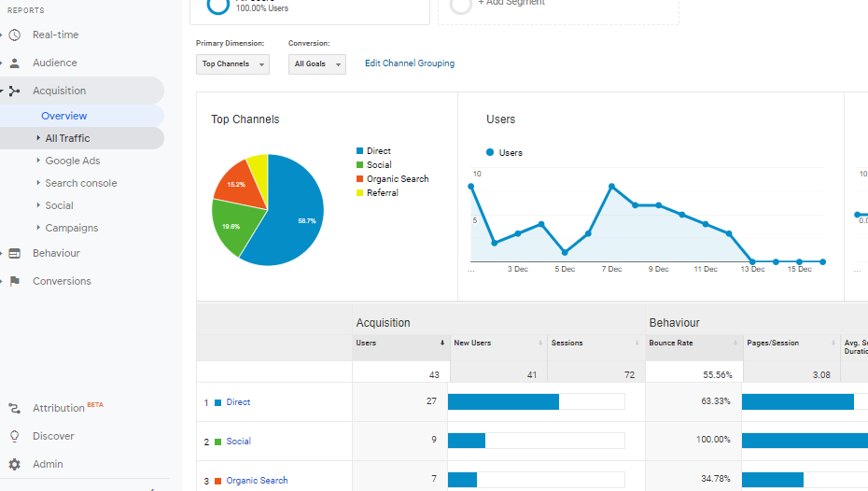Image resolution: width=868 pixels, height=491 pixels.
Task: Click the Attribution path icon
Action: (x=14, y=408)
